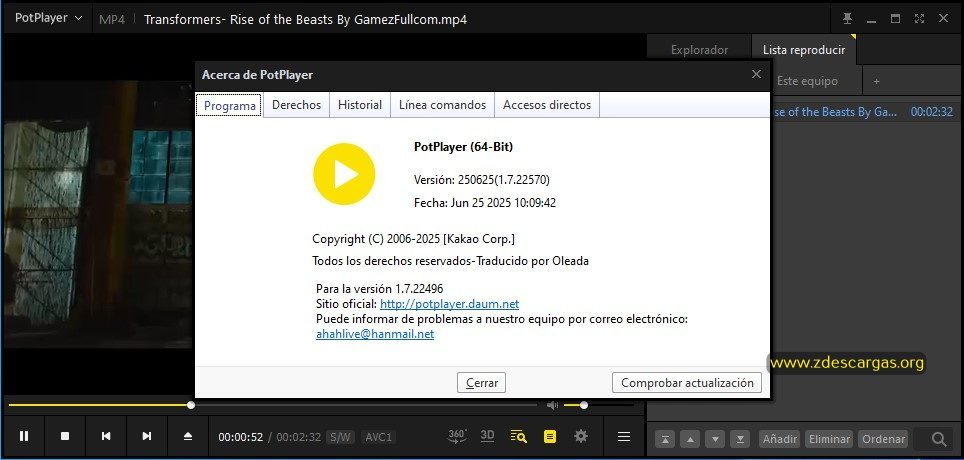Click the Copyright Kakao Corp. line
Screen dimensions: 964x460
click(x=414, y=239)
